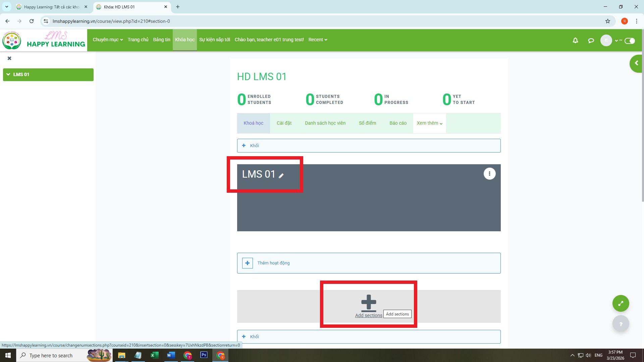Viewport: 644px width, 362px height.
Task: Open Excel from the Windows taskbar
Action: [154, 355]
